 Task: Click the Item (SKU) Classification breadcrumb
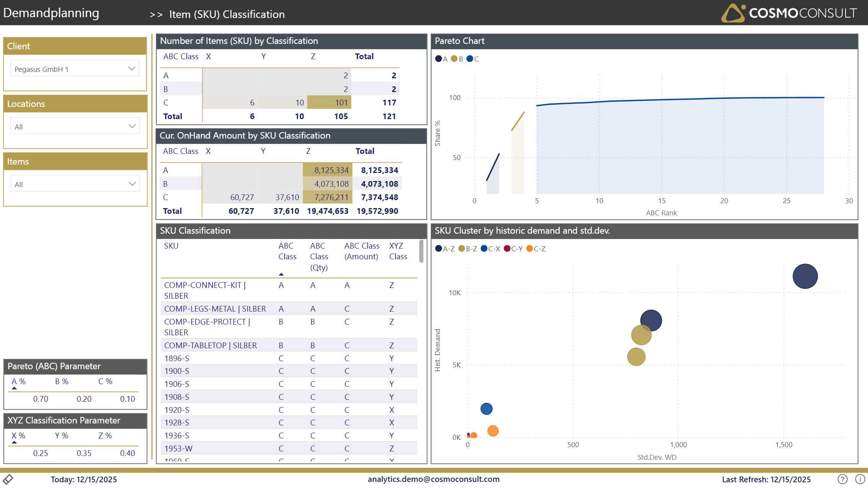227,15
